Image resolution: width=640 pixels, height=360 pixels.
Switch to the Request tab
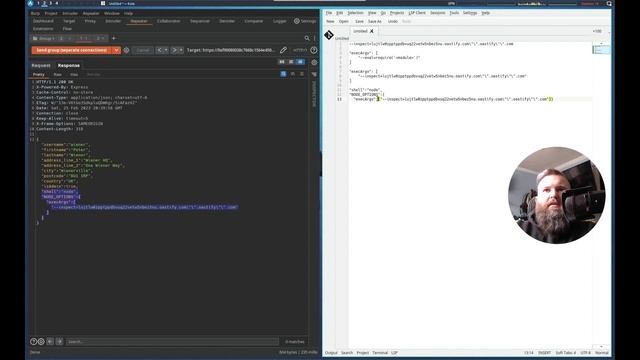[x=41, y=65]
